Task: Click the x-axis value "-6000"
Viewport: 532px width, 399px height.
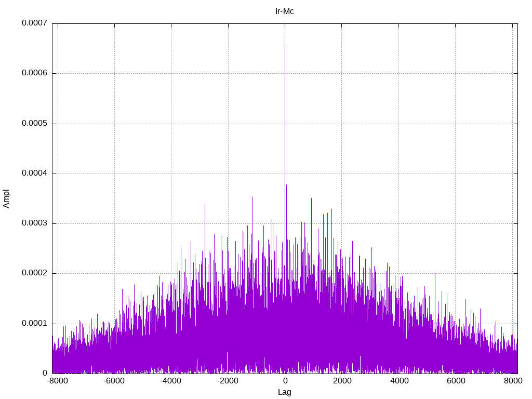Action: (114, 381)
